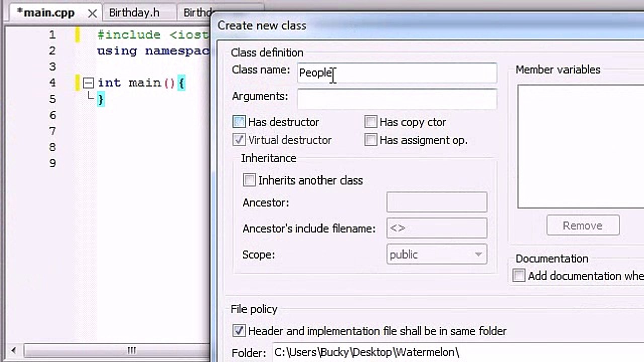Uncheck Header and implementation same folder

239,331
